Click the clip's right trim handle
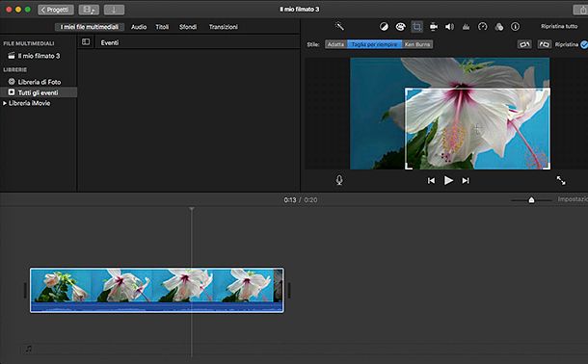588x364 pixels. coord(289,290)
